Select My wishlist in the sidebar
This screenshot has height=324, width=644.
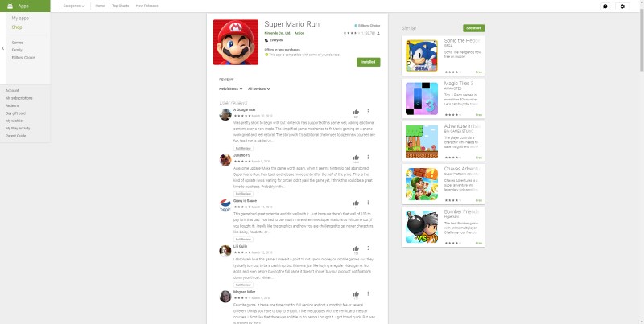(14, 121)
